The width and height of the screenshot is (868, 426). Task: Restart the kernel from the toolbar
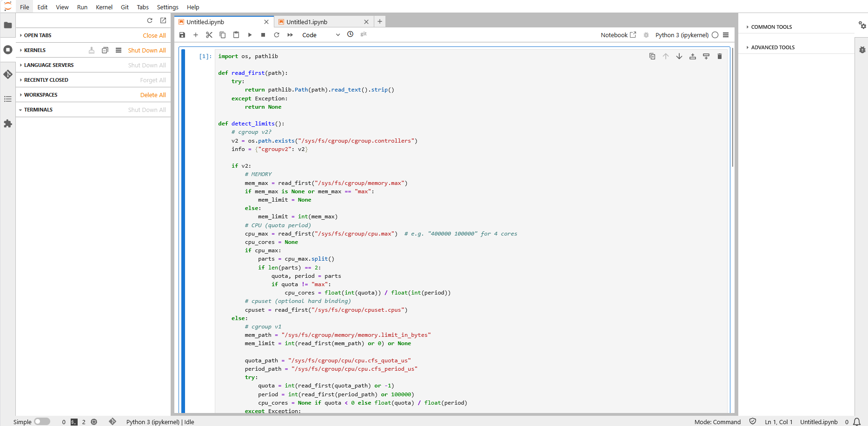point(277,35)
